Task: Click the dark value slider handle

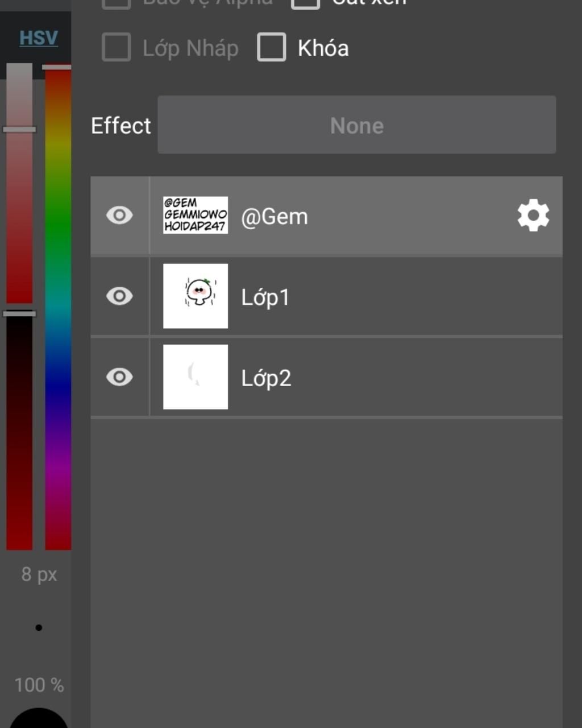Action: (x=19, y=313)
